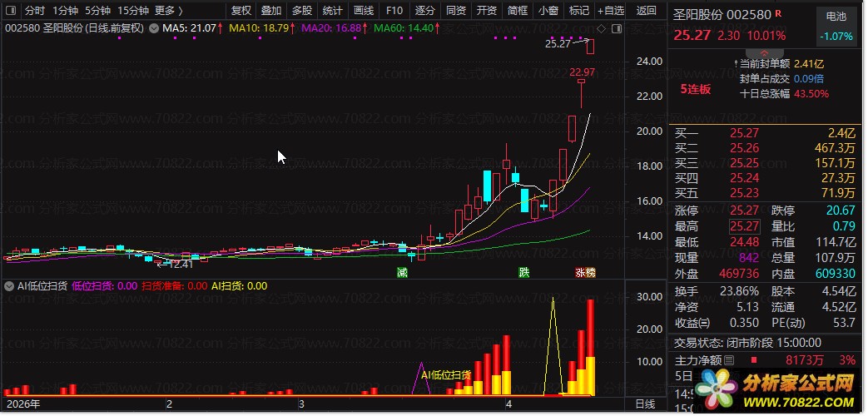This screenshot has height=416, width=868.
Task: Expand the MA indicator settings dropdown arrow
Action: pos(153,27)
